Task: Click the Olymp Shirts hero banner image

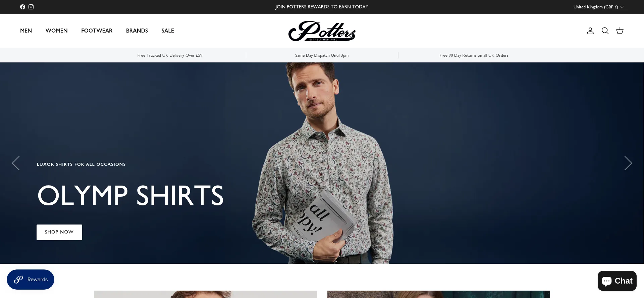Action: tap(322, 163)
